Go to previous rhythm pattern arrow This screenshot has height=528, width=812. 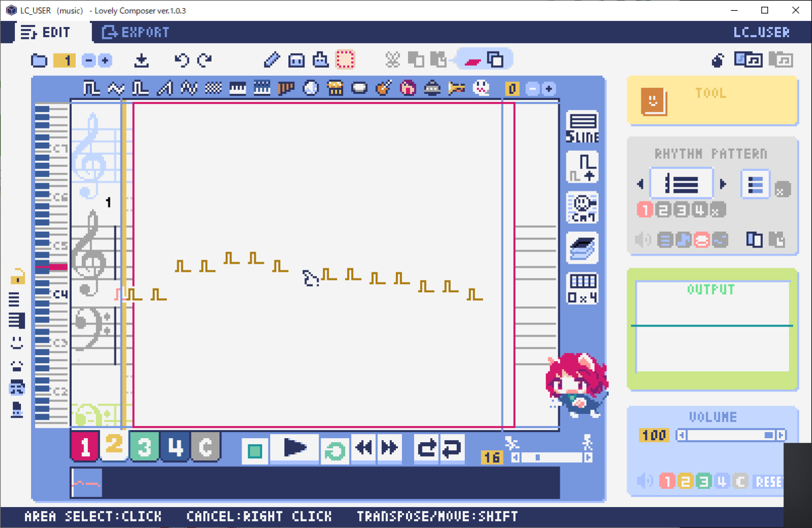click(640, 184)
